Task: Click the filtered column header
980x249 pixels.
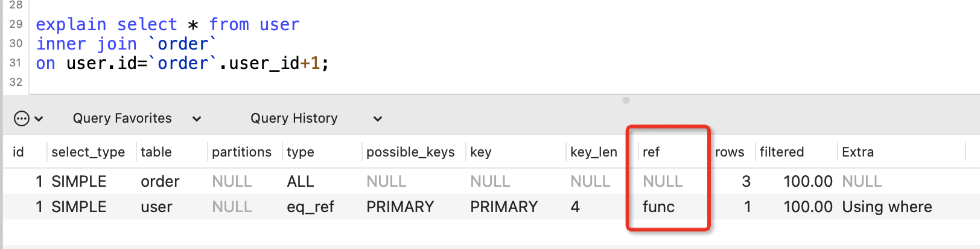Action: pos(781,152)
